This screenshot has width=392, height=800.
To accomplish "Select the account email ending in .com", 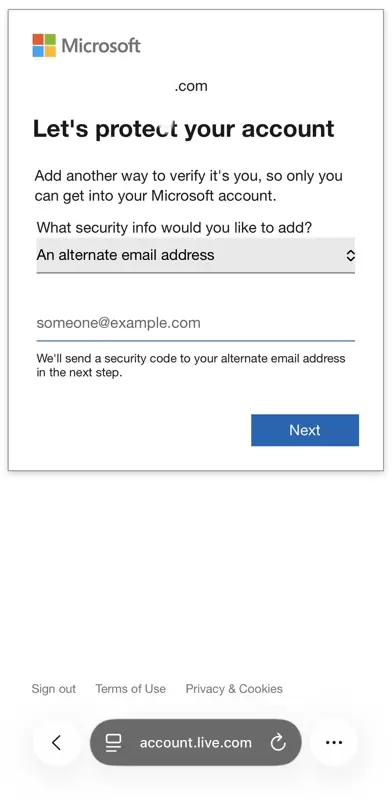I will click(x=191, y=86).
